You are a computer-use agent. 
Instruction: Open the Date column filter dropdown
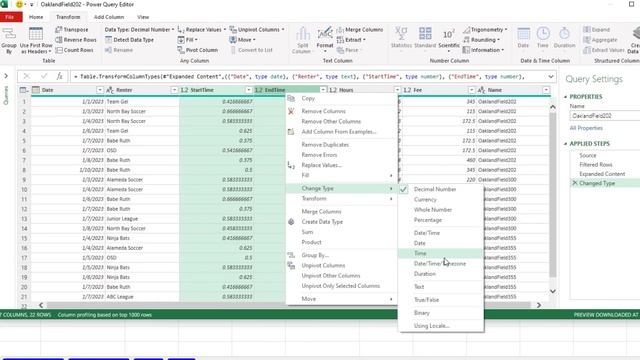coord(100,90)
